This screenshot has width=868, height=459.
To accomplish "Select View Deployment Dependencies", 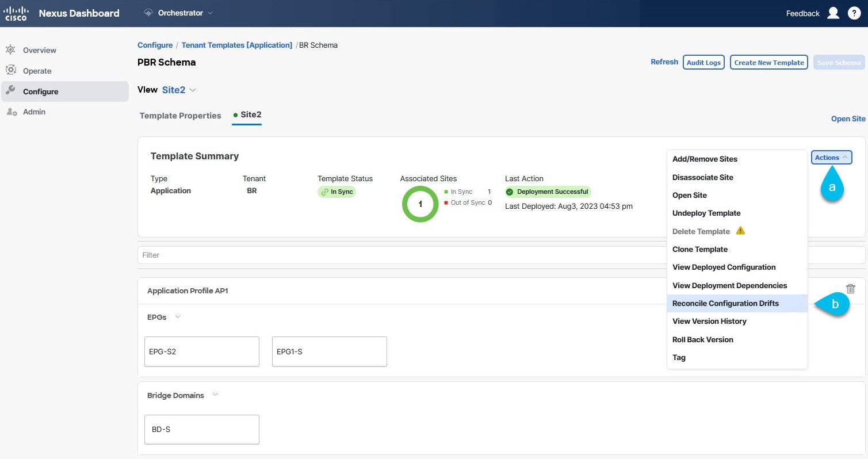I will (x=737, y=285).
